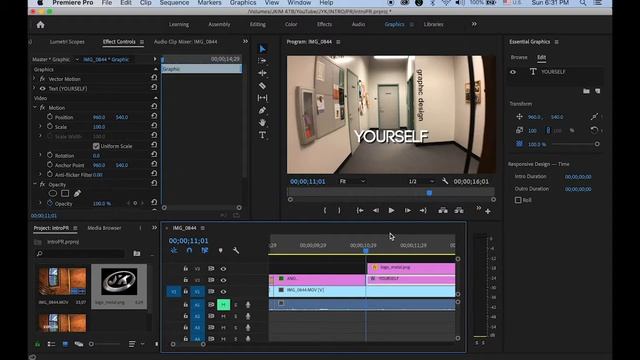Play the program monitor
The height and width of the screenshot is (360, 640).
pos(391,210)
